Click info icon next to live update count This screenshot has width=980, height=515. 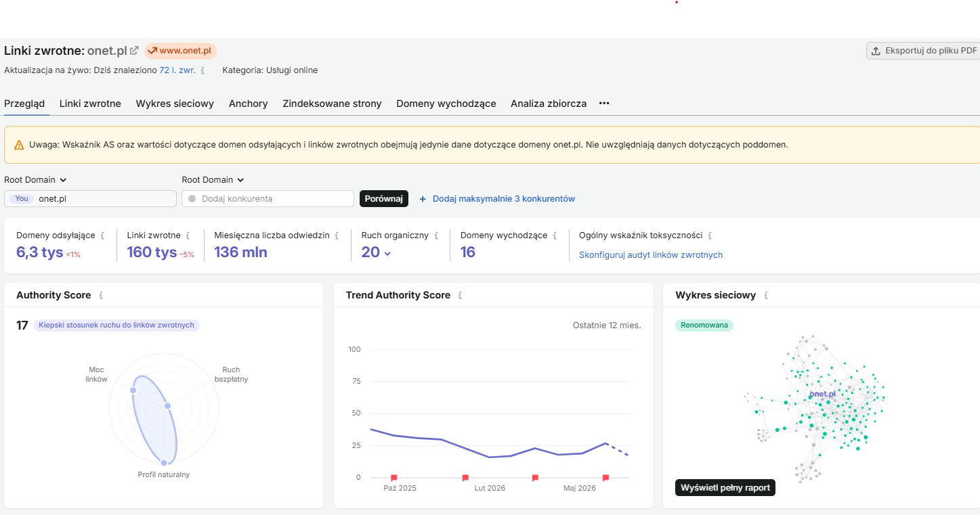tap(203, 70)
